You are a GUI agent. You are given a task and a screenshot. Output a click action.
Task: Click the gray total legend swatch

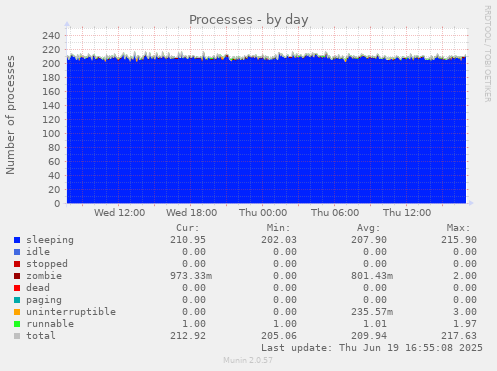17,336
